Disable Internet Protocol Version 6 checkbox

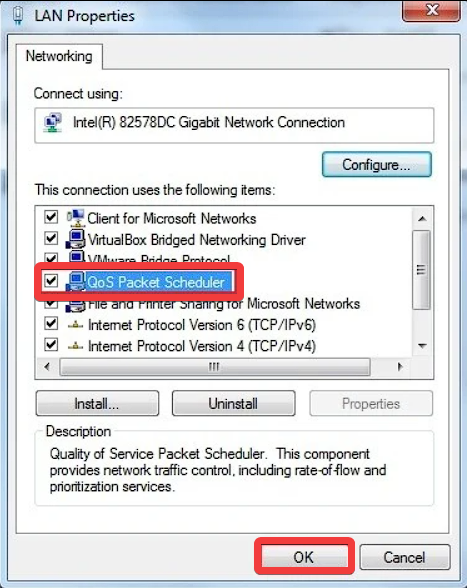point(51,323)
